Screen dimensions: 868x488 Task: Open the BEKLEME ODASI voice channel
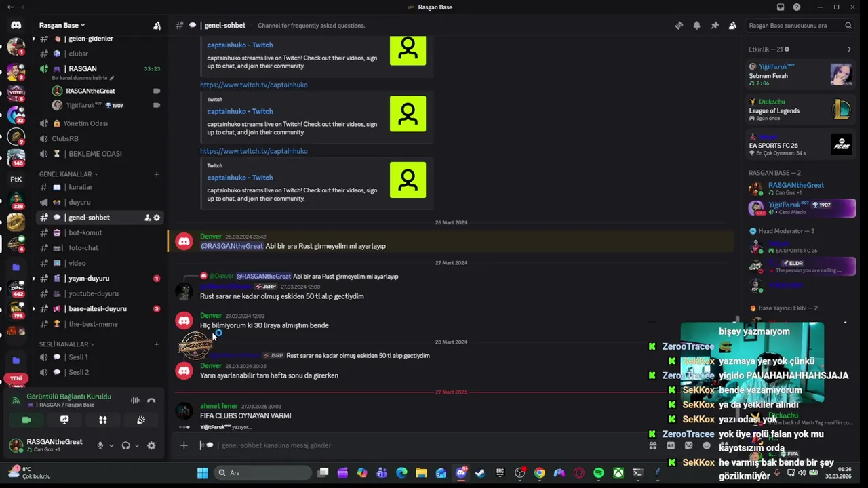[x=100, y=154]
